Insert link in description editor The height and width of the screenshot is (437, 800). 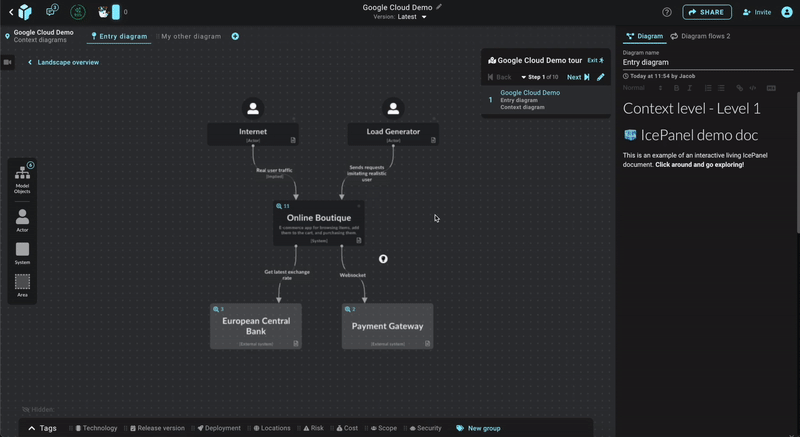739,88
